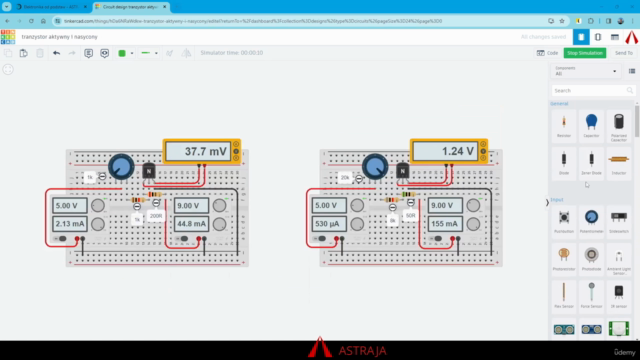The width and height of the screenshot is (640, 360).
Task: Toggle the 9.00 V supply switch on right breadboard
Action: (x=437, y=239)
